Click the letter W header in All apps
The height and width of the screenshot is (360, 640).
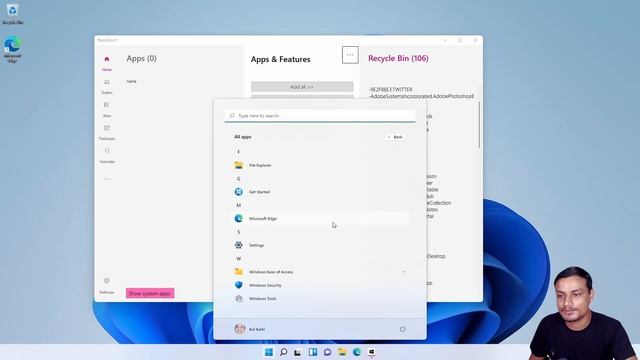(x=238, y=258)
